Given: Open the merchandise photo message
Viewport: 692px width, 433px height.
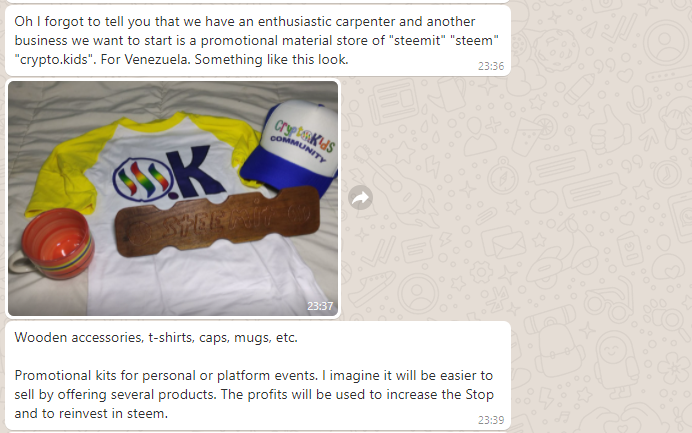Looking at the screenshot, I should (173, 198).
